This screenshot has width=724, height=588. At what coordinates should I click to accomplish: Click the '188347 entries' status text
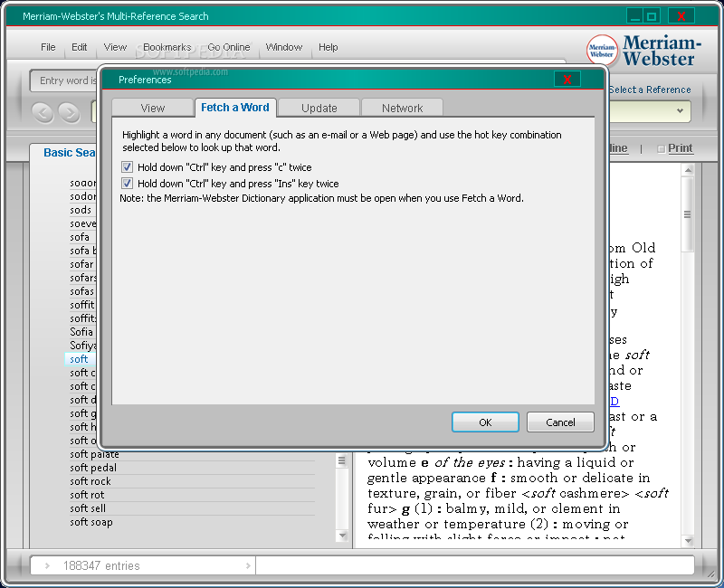[x=101, y=566]
